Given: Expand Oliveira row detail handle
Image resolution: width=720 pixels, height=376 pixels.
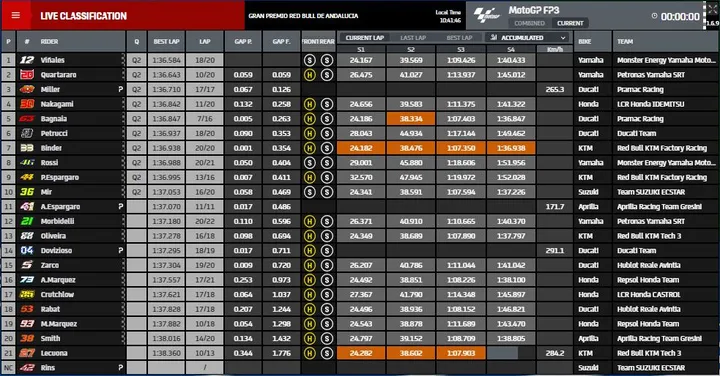Looking at the screenshot, I should (123, 236).
